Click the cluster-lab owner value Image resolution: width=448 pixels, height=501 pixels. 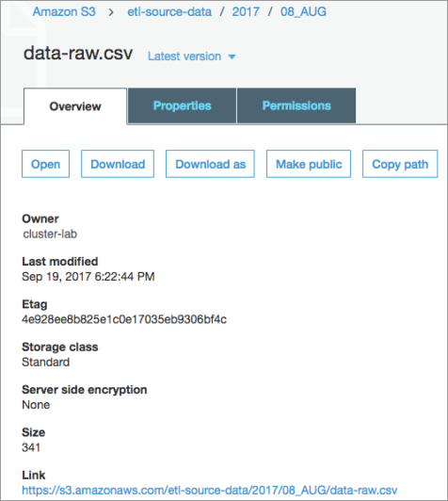pos(50,234)
